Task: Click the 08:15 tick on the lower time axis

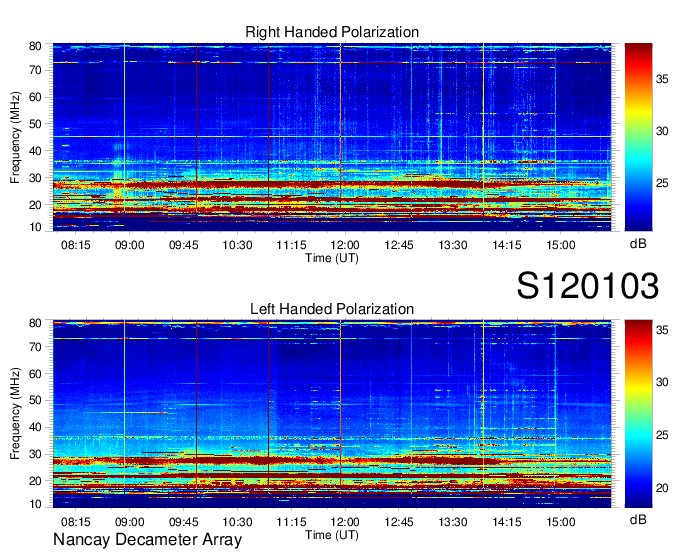Action: click(75, 522)
